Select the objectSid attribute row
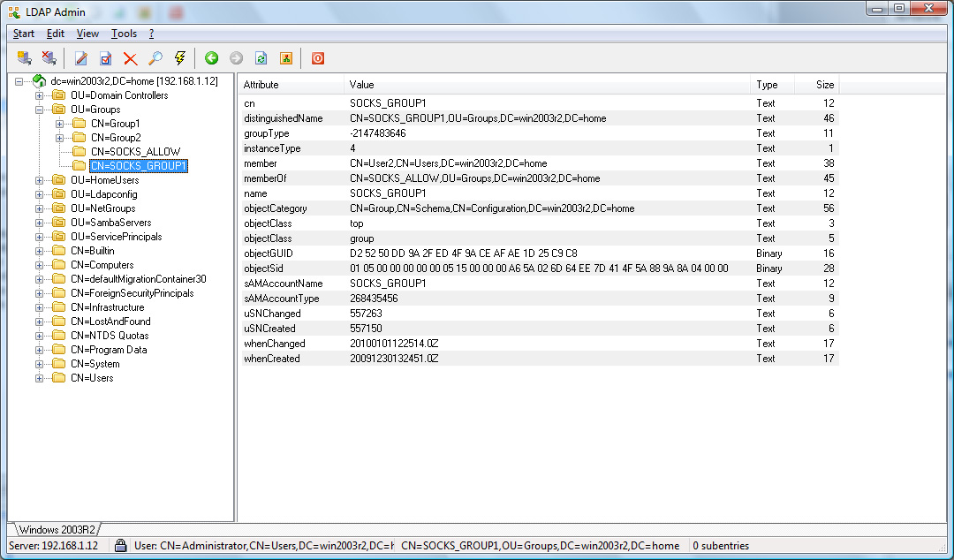Screen dimensions: 954x560 coord(539,269)
